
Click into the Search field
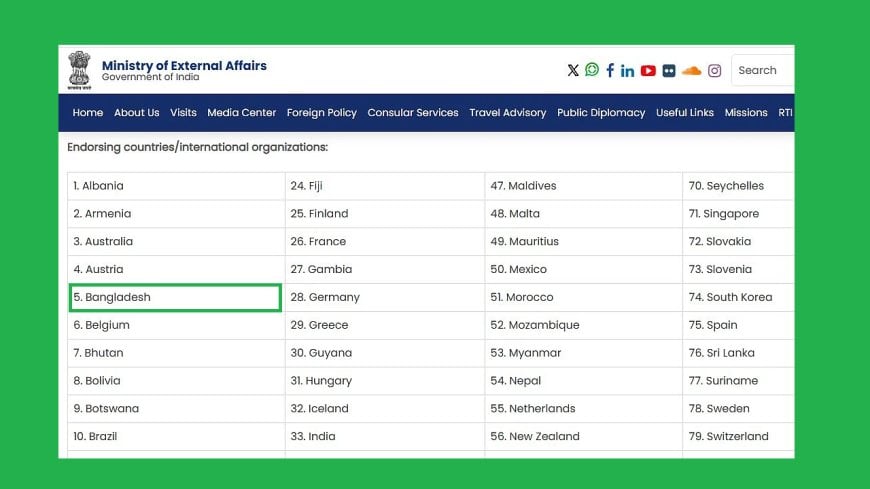[x=762, y=71]
